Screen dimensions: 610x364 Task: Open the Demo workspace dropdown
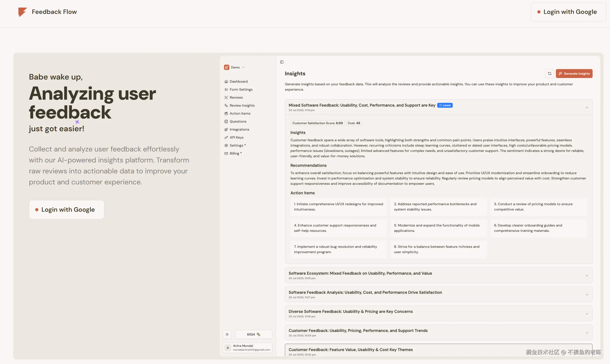pyautogui.click(x=235, y=67)
